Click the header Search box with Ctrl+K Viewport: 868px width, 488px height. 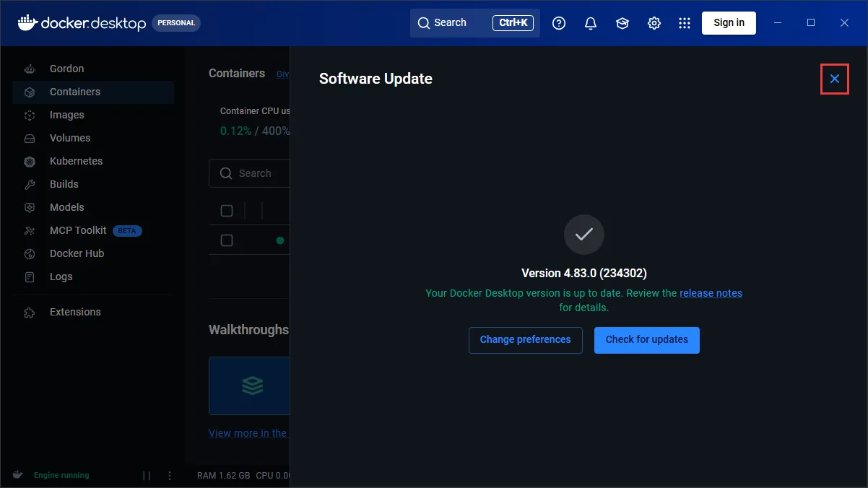point(475,23)
